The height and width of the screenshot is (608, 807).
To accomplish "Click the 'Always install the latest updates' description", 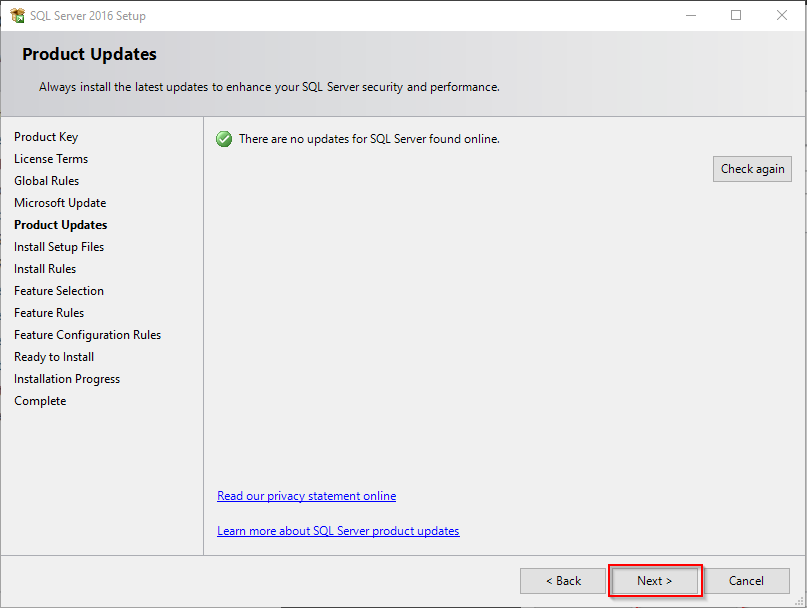I will tap(269, 87).
